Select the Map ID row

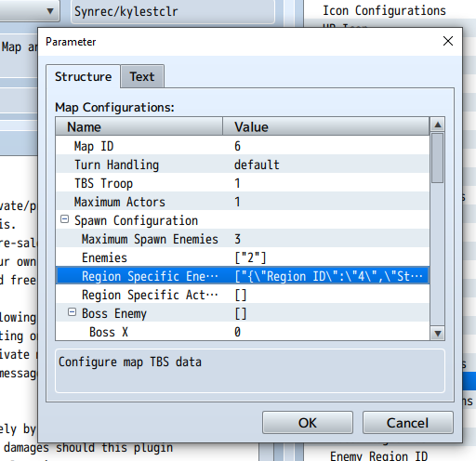tap(243, 146)
